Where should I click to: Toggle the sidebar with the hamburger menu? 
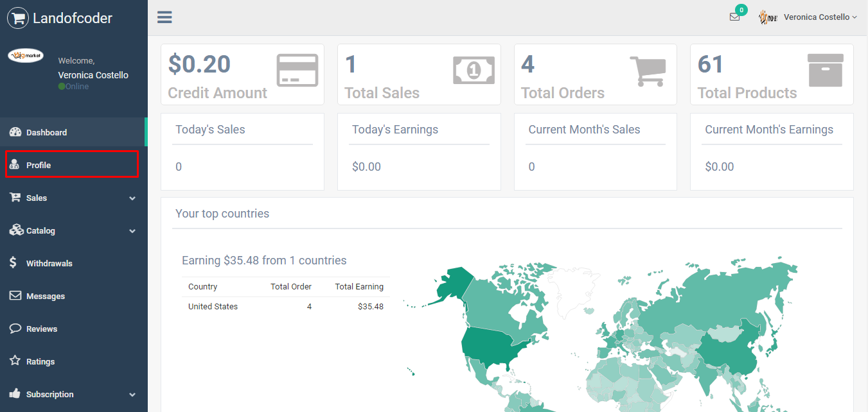(164, 17)
